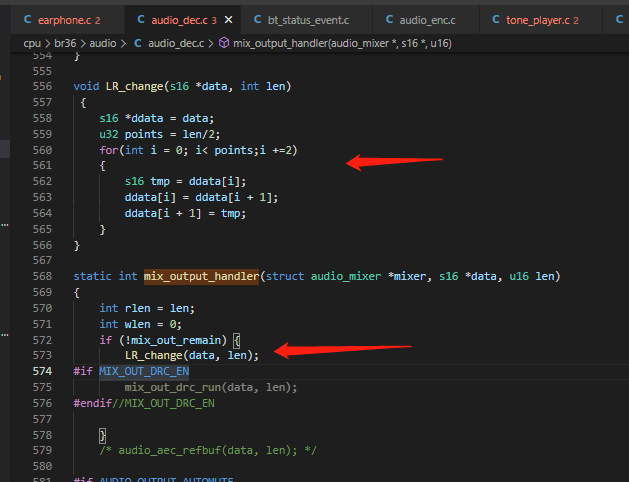Click the closing brace on line 578
This screenshot has width=629, height=482.
102,435
